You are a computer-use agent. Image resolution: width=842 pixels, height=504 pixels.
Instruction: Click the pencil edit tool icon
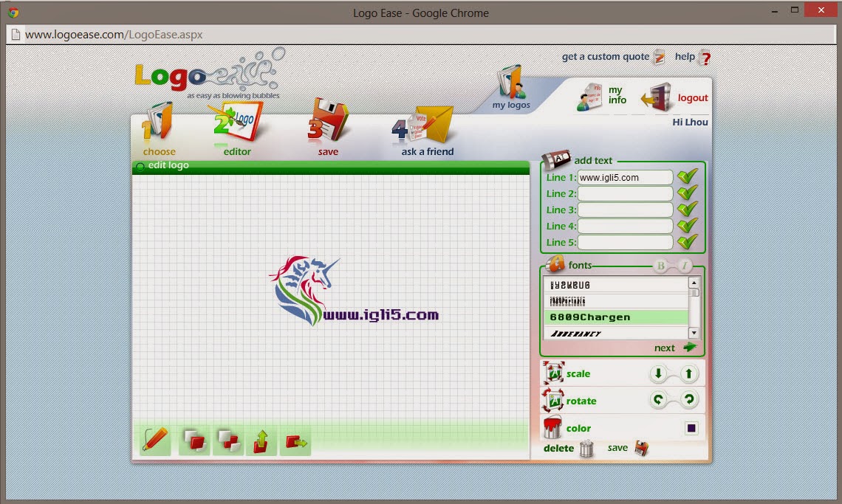pos(155,441)
